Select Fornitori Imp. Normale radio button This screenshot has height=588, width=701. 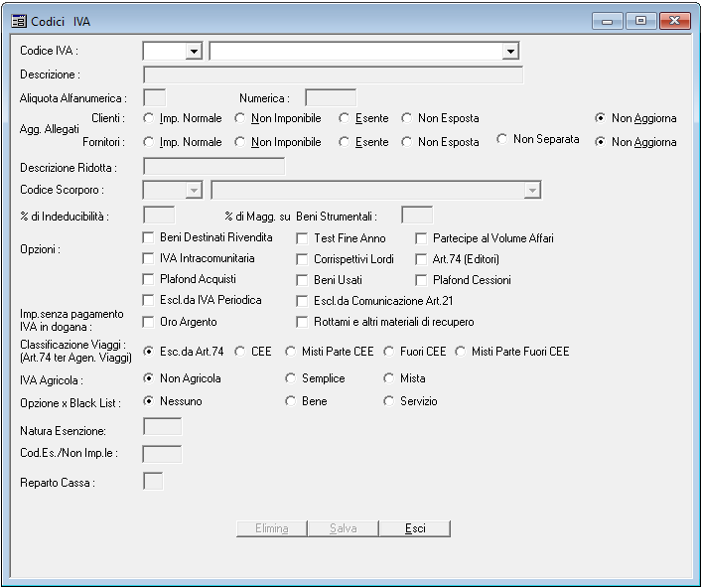pos(148,142)
